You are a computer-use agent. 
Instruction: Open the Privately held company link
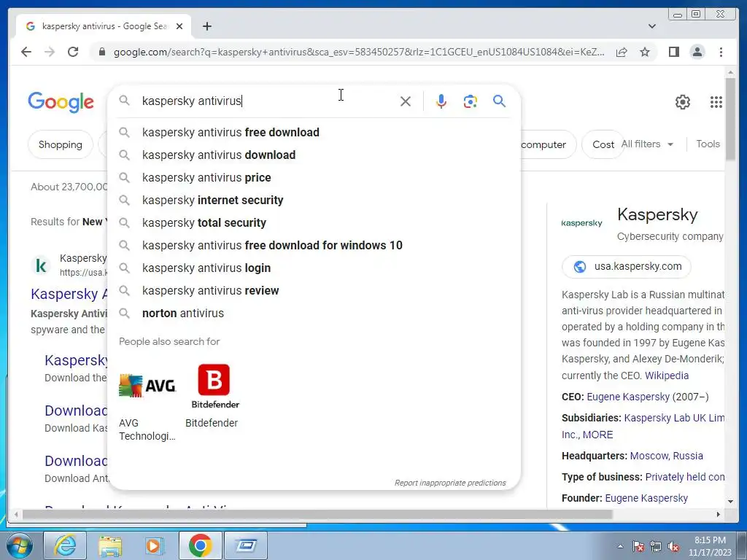(685, 477)
